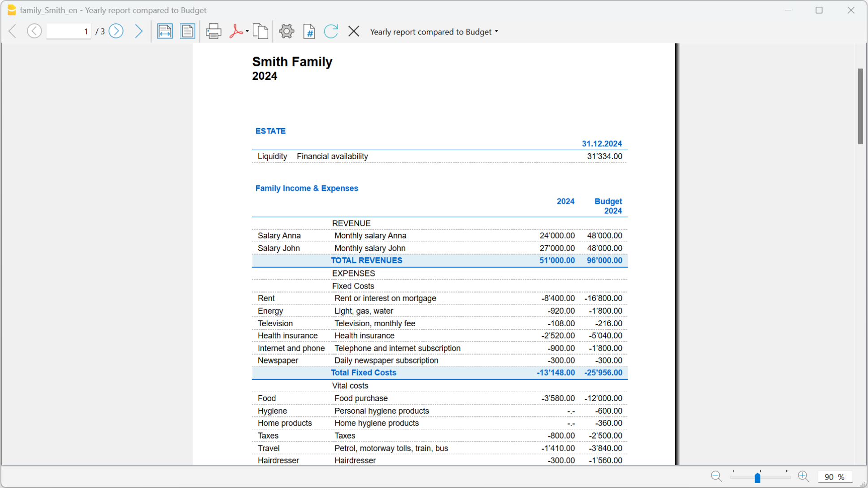868x488 pixels.
Task: Click the 'TOTAL REVENUES' row label
Action: point(367,260)
